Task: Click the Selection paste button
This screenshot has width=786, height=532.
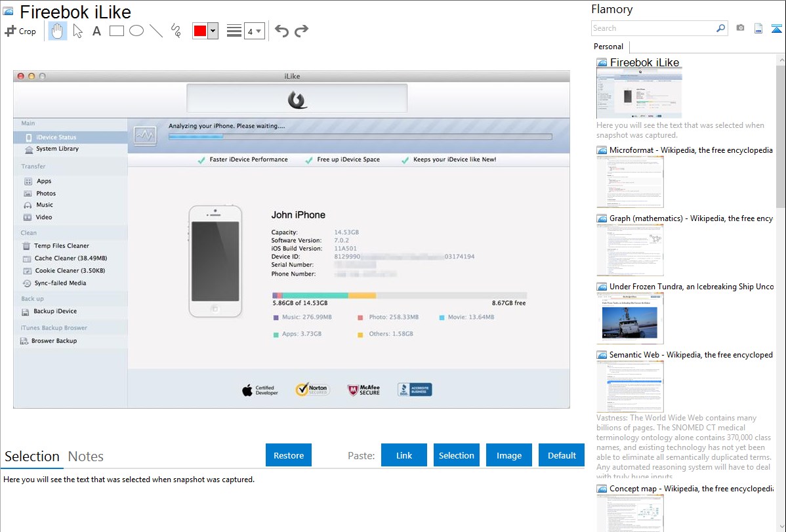Action: click(456, 455)
